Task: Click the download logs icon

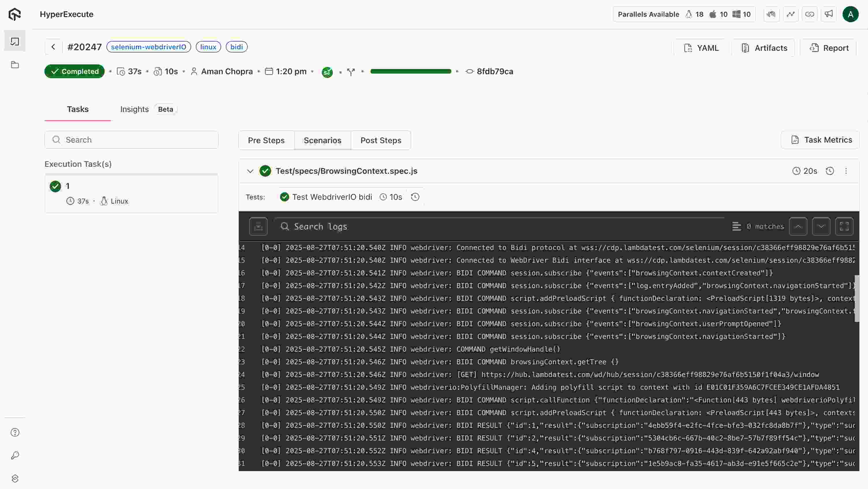Action: 258,226
